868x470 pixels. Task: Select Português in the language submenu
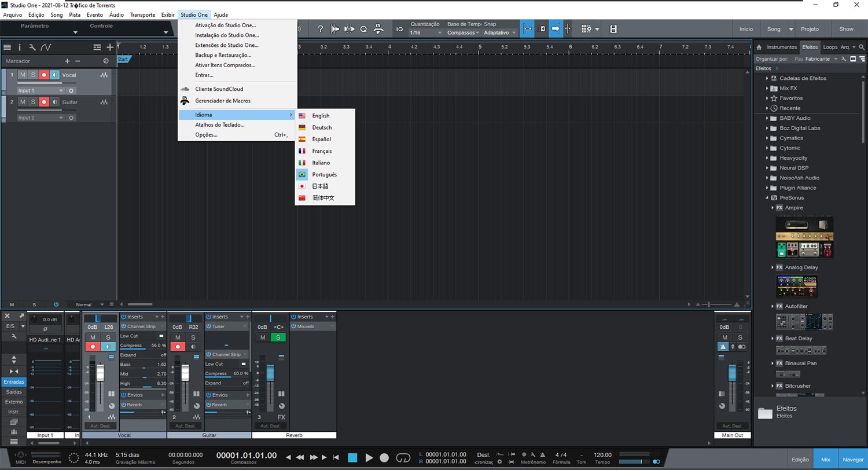[x=325, y=174]
